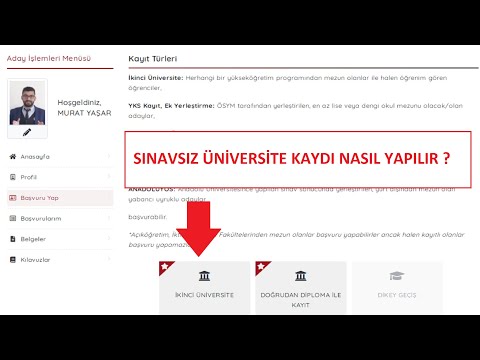Screen dimensions: 480x360
Task: Click star badge on Doğrudan Diploma card
Action: pyautogui.click(x=261, y=266)
